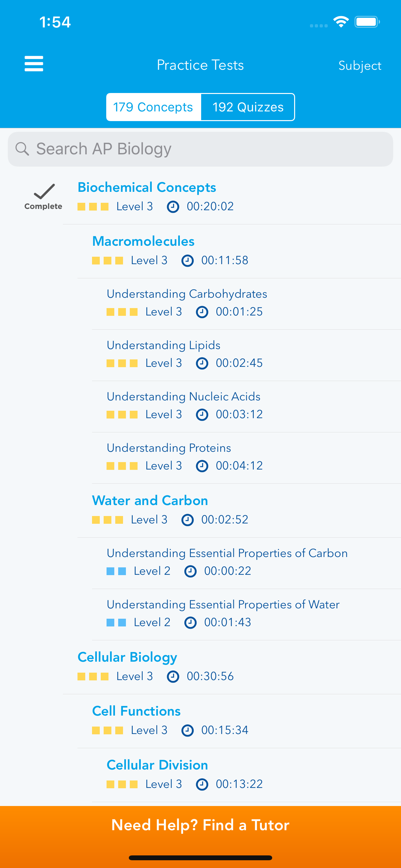Open the Understanding Nucleic Acids concept

183,397
